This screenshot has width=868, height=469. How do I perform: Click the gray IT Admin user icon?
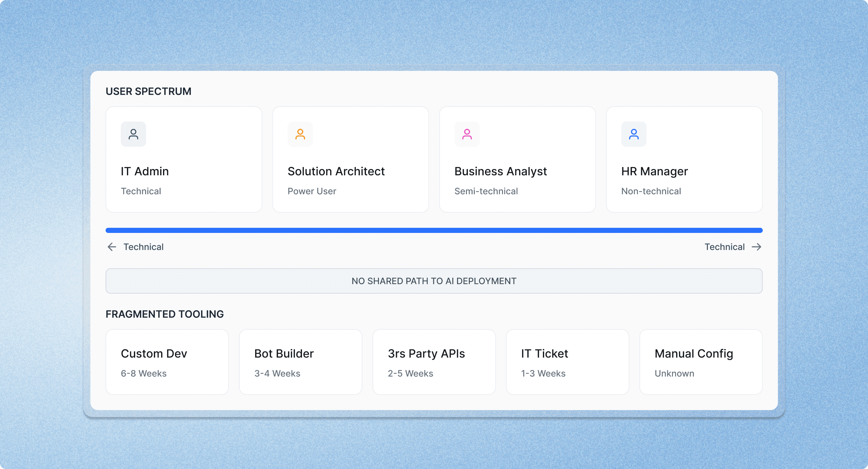point(134,134)
